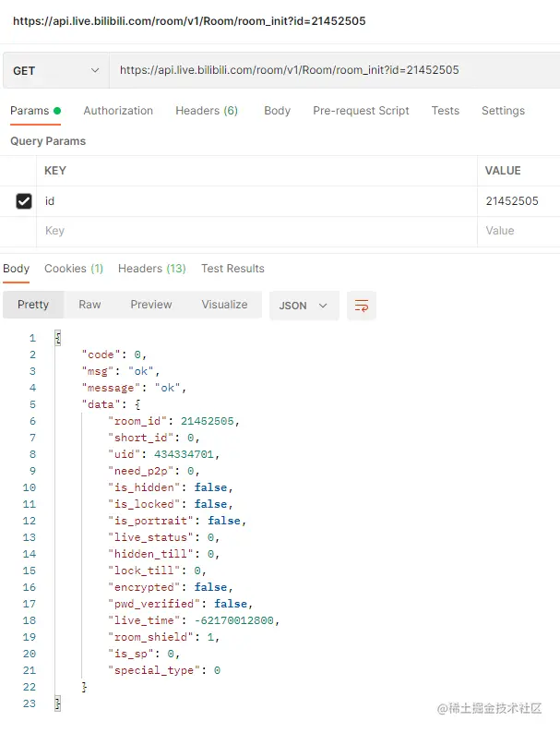Collapse the JSON root object bracket
Viewport: 560px width, 733px height.
tap(58, 338)
